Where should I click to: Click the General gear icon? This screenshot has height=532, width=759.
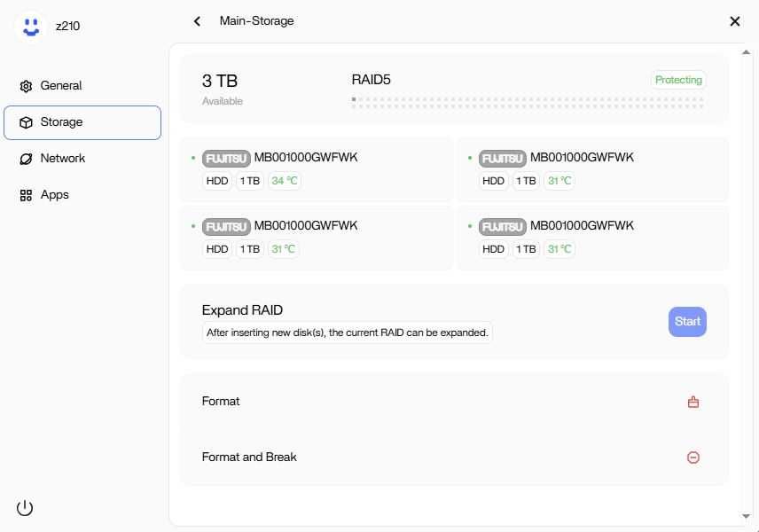[26, 86]
